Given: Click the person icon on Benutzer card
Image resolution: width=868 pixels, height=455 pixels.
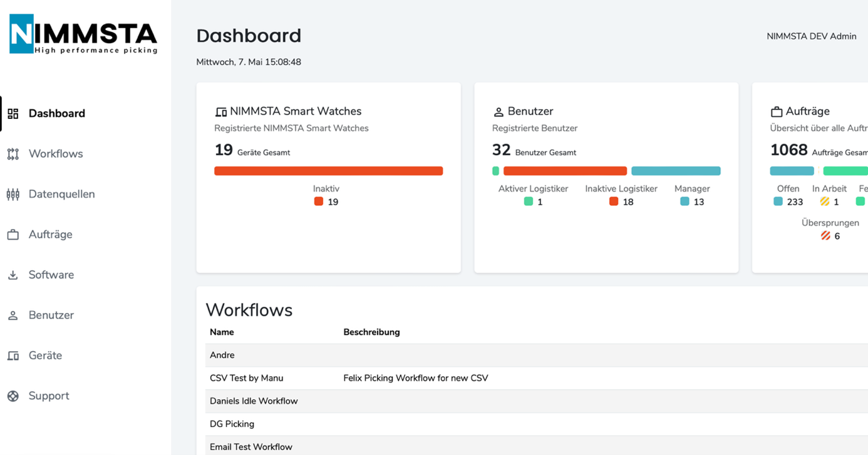Looking at the screenshot, I should (498, 112).
